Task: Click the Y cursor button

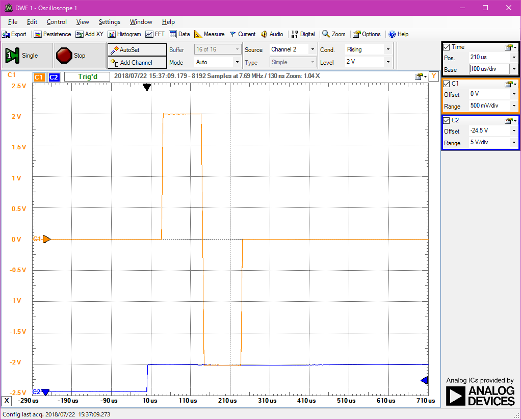Action: point(434,76)
